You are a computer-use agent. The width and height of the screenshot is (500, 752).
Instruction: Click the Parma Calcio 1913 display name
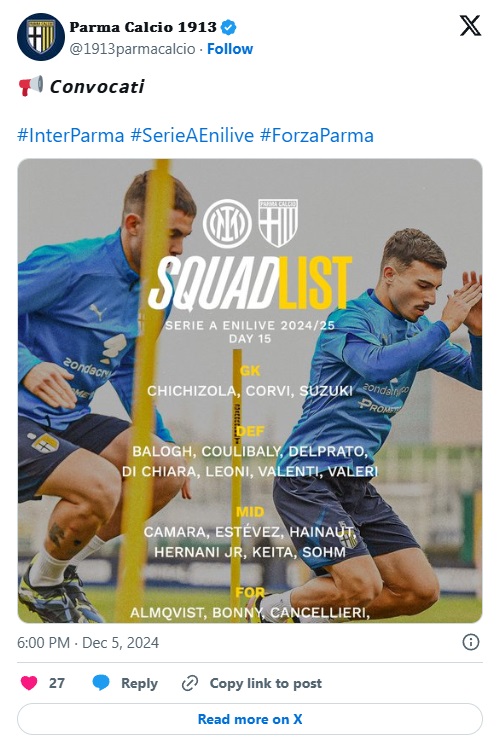[x=143, y=27]
